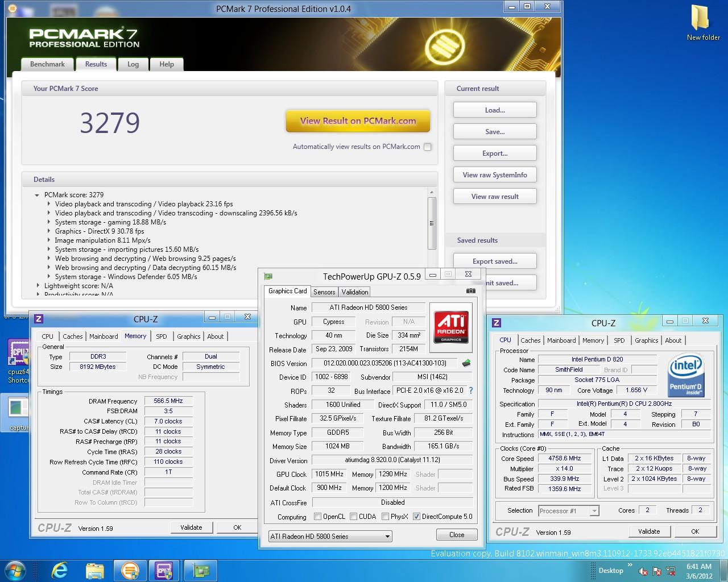
Task: Click the Intel Pentium D logo in CPU-Z
Action: (x=685, y=375)
